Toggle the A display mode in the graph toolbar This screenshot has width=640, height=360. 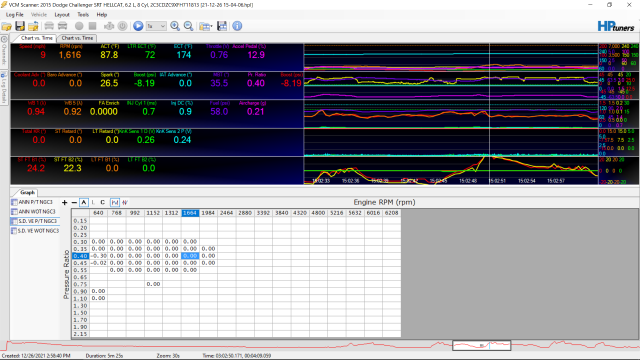[84, 202]
